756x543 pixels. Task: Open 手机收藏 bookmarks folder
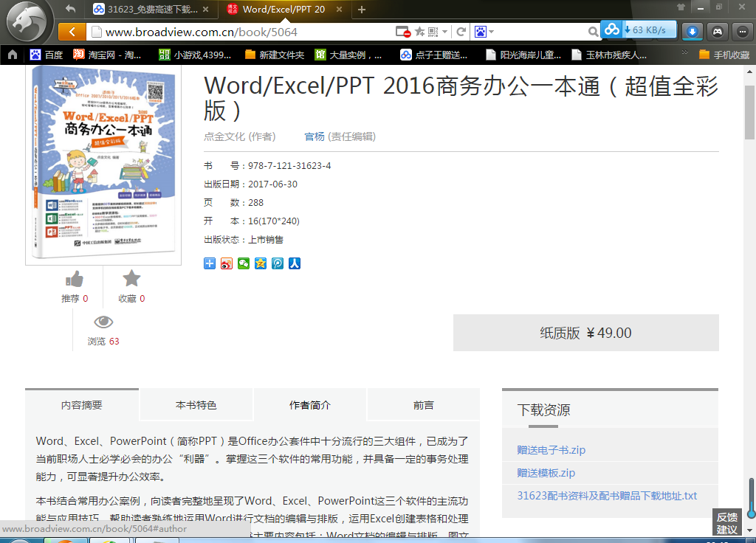coord(725,55)
